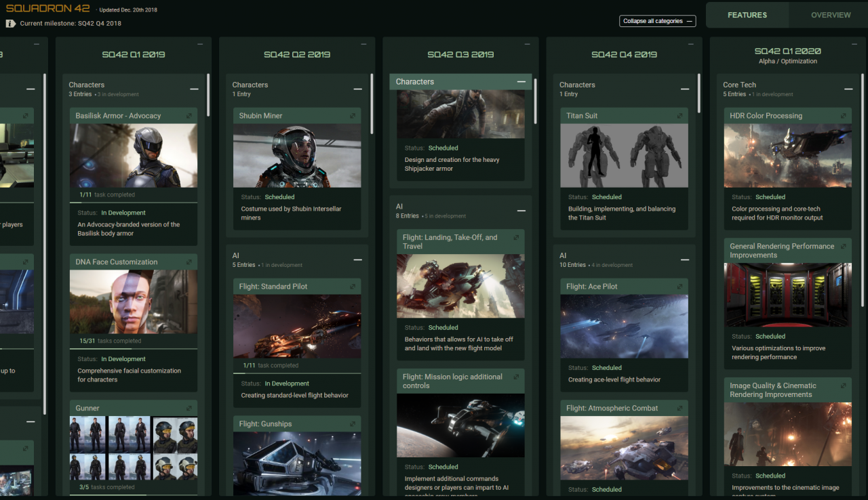This screenshot has width=868, height=500.
Task: Collapse the AI category in SQ42 Q2 2019
Action: point(357,260)
